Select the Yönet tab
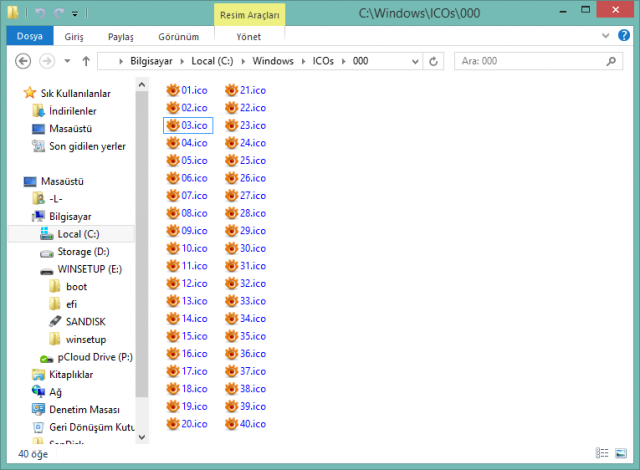The width and height of the screenshot is (640, 470). coord(249,37)
